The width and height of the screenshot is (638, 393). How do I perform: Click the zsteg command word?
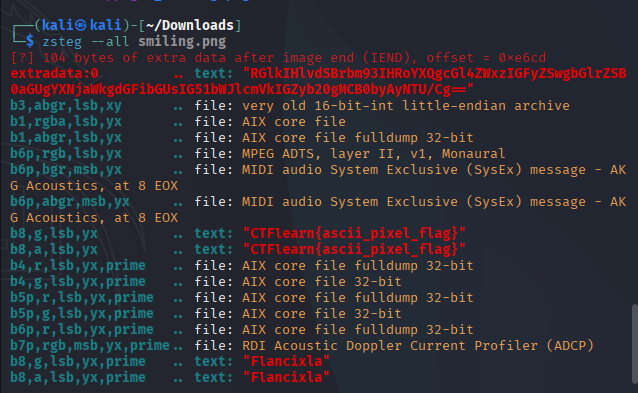[x=62, y=42]
